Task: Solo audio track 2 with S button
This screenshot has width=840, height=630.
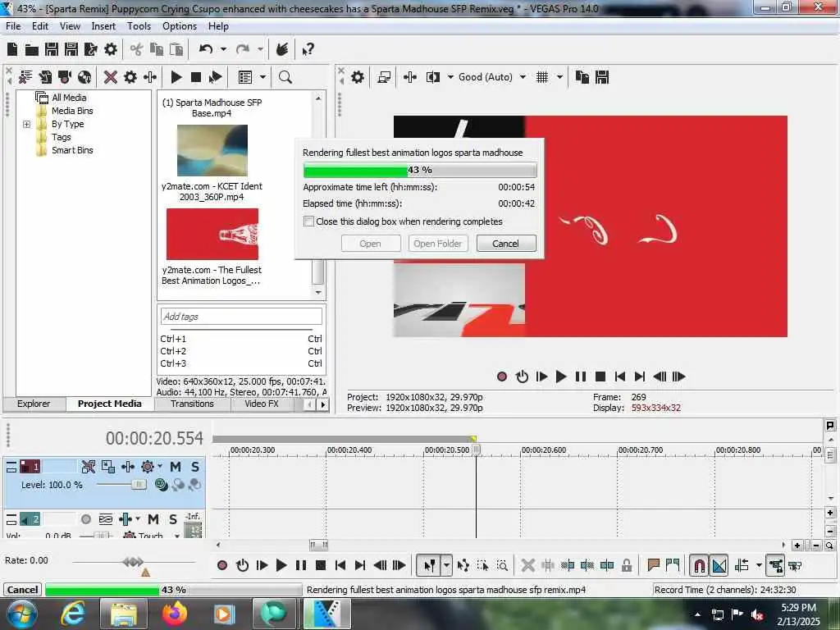Action: (173, 519)
